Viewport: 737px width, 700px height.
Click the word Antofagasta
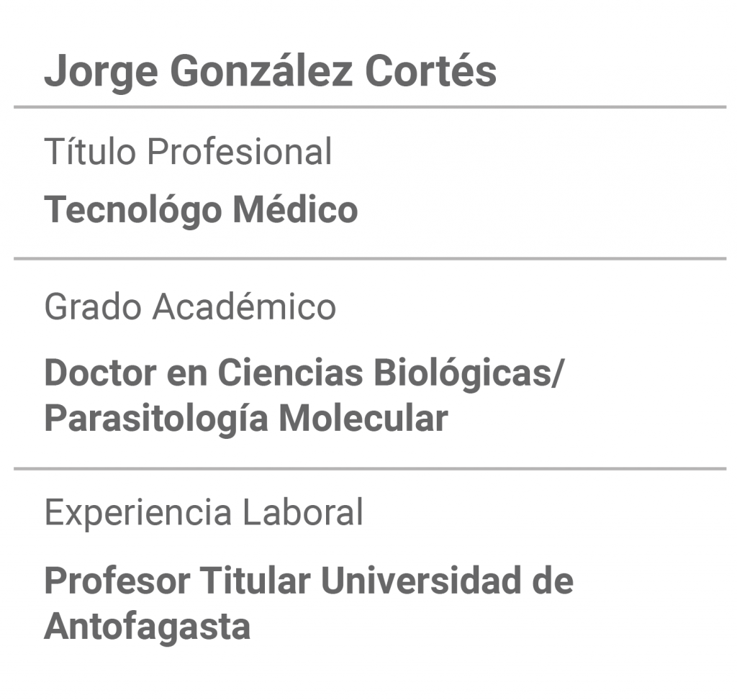tap(147, 627)
